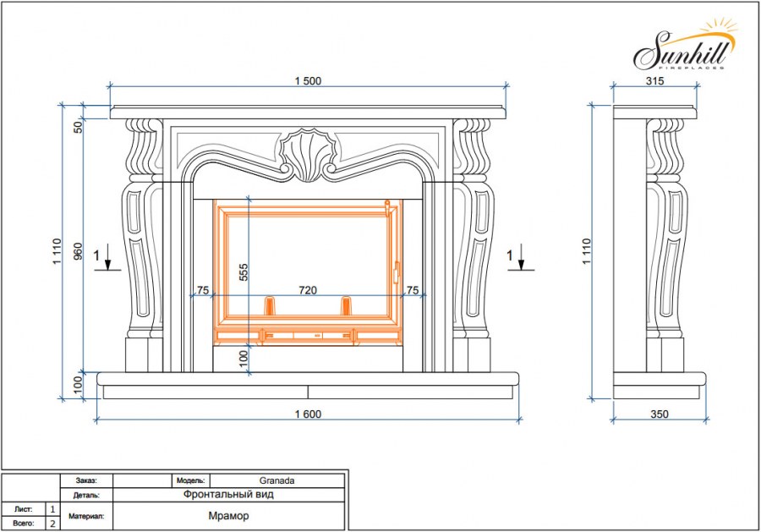This screenshot has width=761, height=532.
Task: Select the Всего total sheets value 2
Action: [x=53, y=524]
